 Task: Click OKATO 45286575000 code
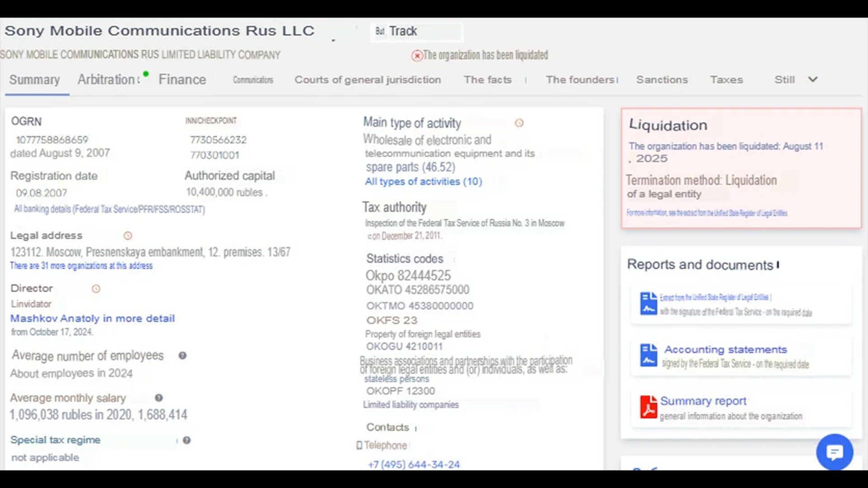(x=418, y=290)
